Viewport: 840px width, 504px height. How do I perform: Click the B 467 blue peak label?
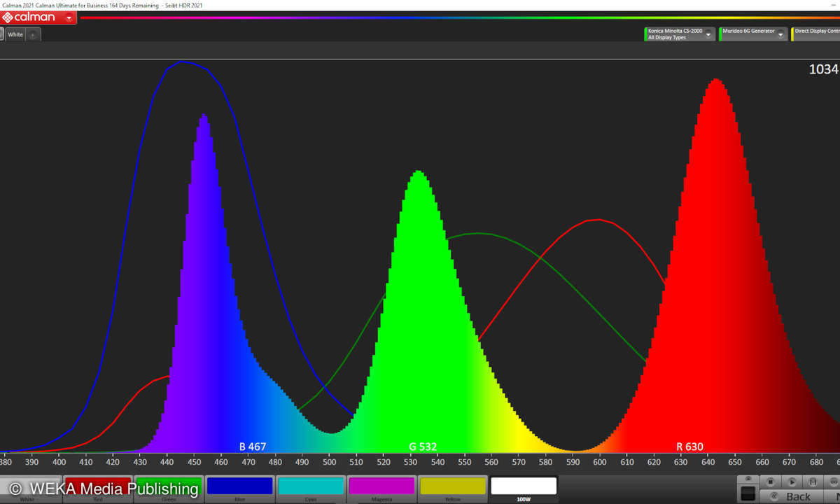[253, 447]
